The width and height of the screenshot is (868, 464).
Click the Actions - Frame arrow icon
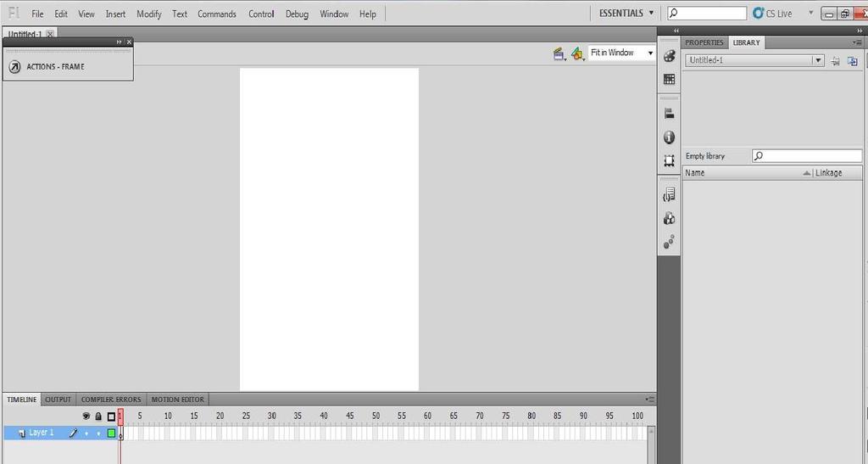coord(15,67)
